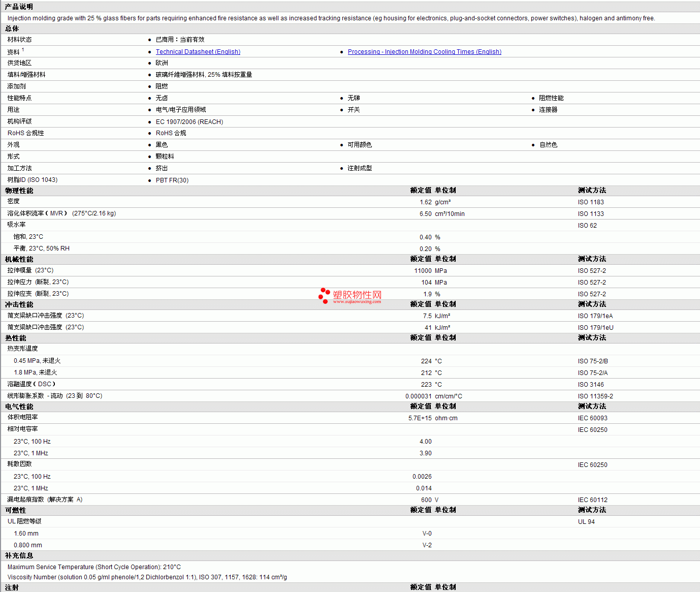Click the '物理性能' section header

19,191
